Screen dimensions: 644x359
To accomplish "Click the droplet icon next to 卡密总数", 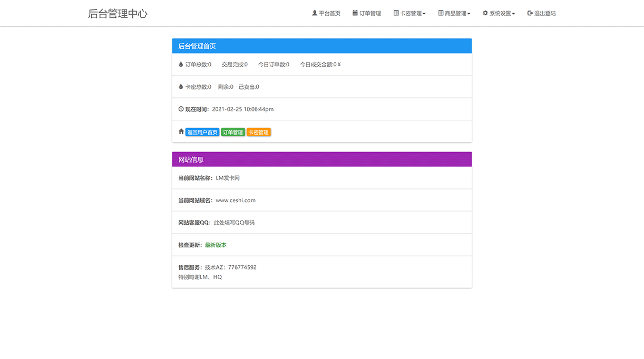I will (181, 86).
